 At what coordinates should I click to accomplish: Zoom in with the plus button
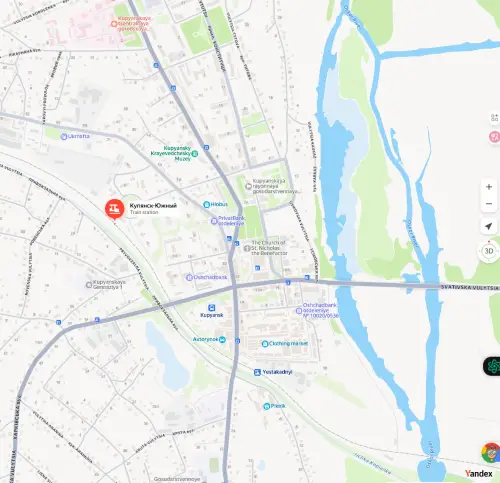(x=489, y=187)
